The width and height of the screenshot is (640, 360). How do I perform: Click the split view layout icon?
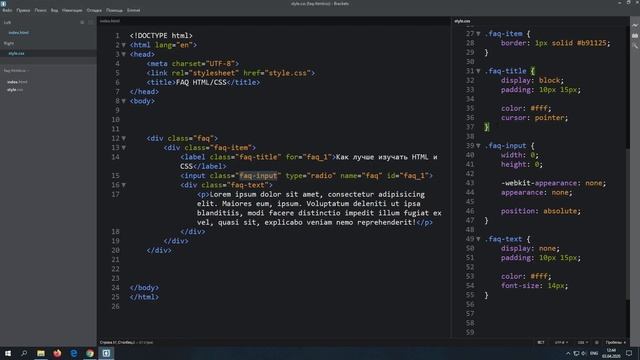(91, 22)
